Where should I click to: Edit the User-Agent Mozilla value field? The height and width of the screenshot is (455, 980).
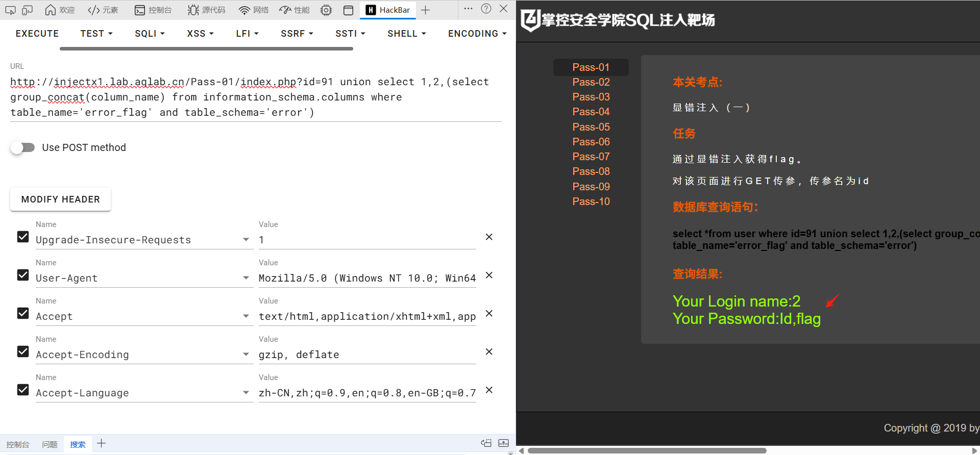click(x=367, y=278)
